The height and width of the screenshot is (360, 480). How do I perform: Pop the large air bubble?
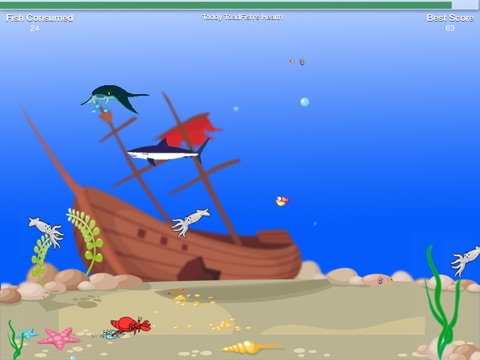point(305,102)
